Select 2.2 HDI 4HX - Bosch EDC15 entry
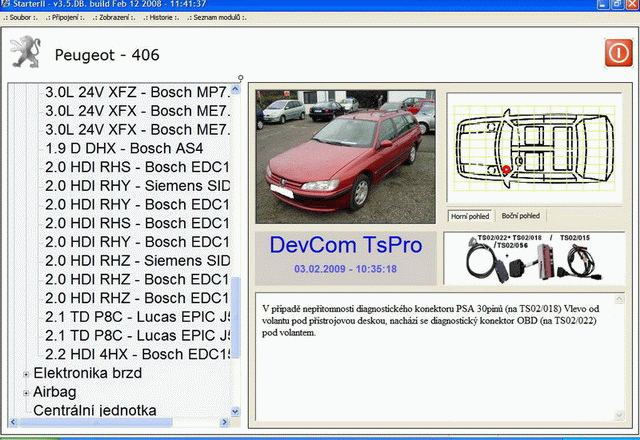The image size is (640, 440). tap(138, 354)
